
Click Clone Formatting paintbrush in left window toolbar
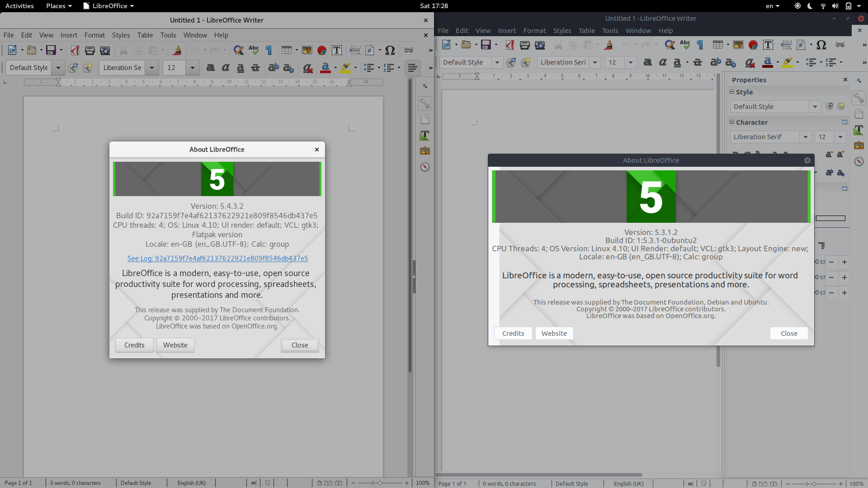click(x=177, y=50)
